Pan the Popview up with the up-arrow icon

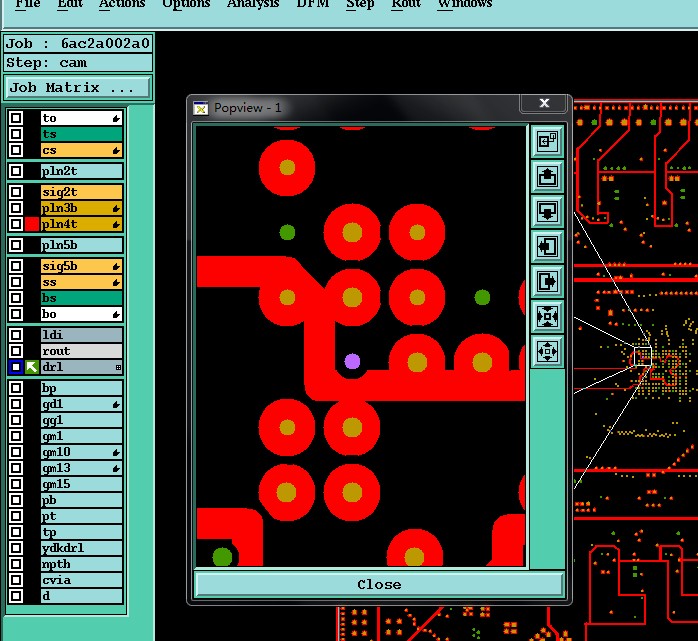547,177
